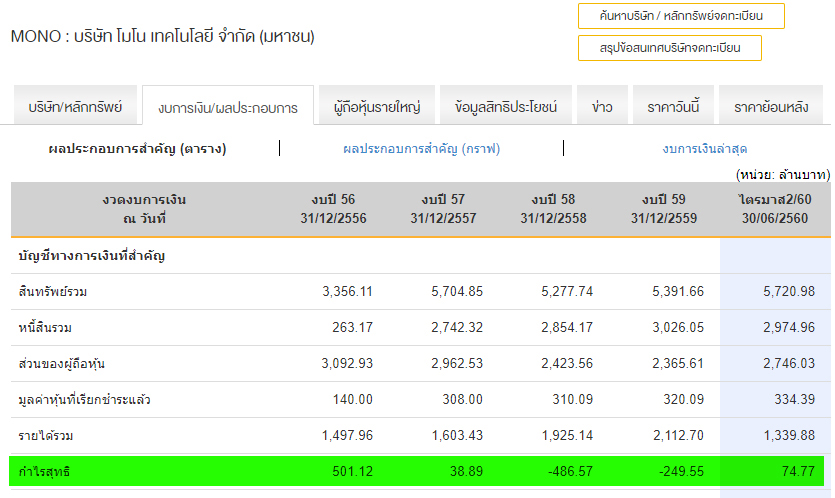Image resolution: width=835 pixels, height=498 pixels.
Task: Click total assets value 5,277.74
Action: [567, 291]
